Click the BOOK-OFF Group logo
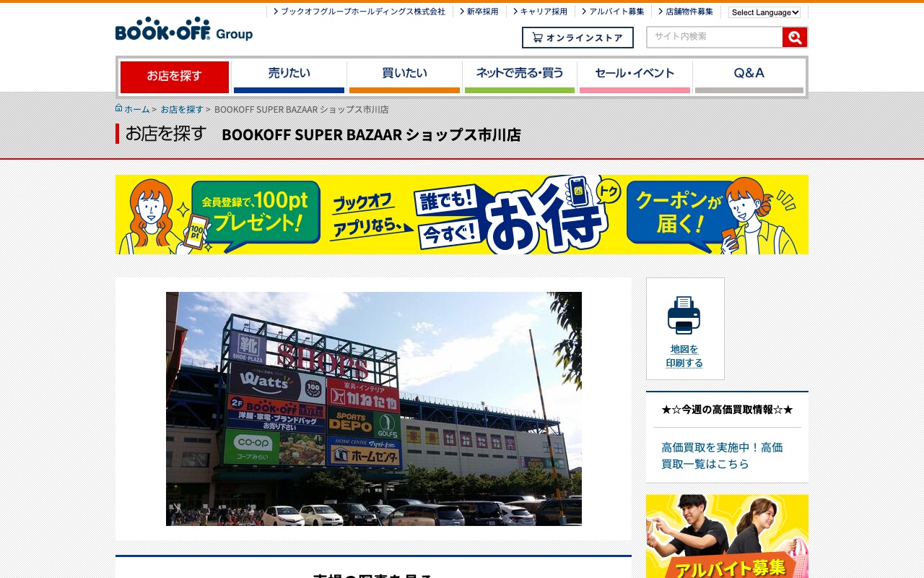 tap(183, 29)
